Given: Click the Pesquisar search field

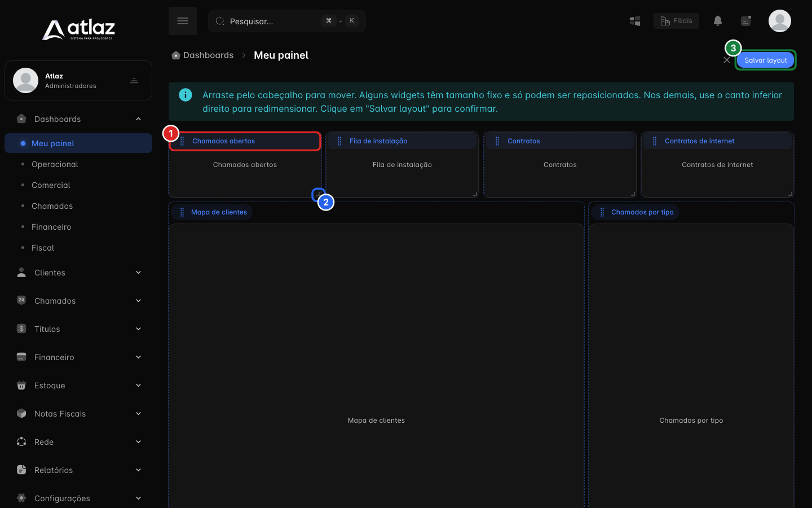Looking at the screenshot, I should pyautogui.click(x=287, y=21).
